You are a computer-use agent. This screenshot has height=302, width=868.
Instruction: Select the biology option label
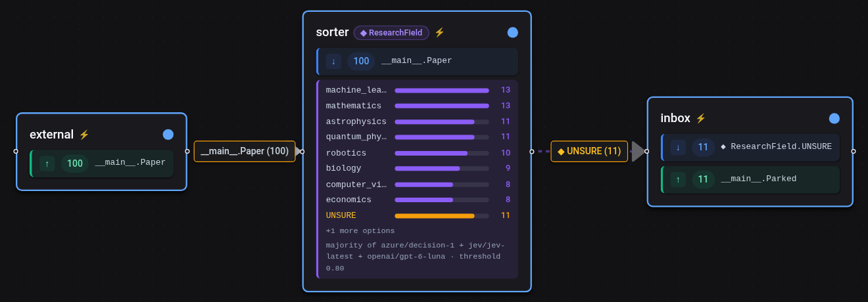coord(343,168)
